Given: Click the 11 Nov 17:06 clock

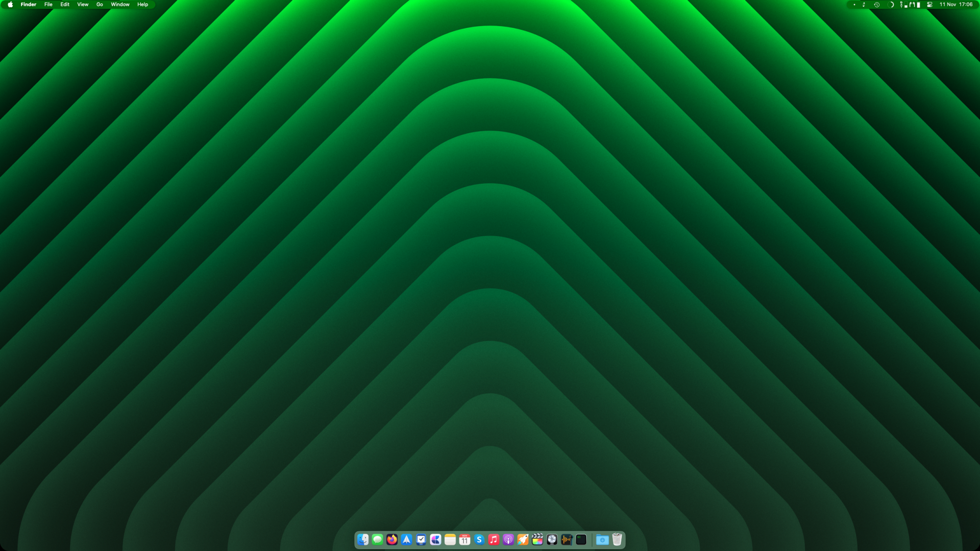Looking at the screenshot, I should (x=956, y=4).
